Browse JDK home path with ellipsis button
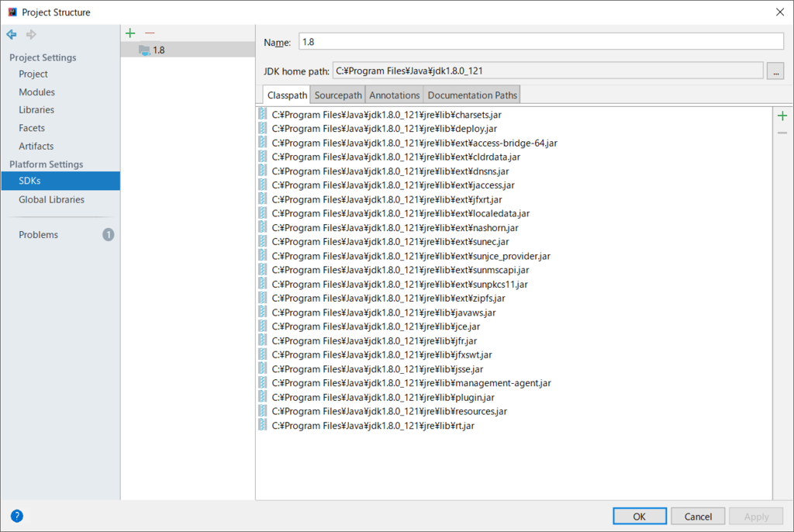 pos(775,71)
